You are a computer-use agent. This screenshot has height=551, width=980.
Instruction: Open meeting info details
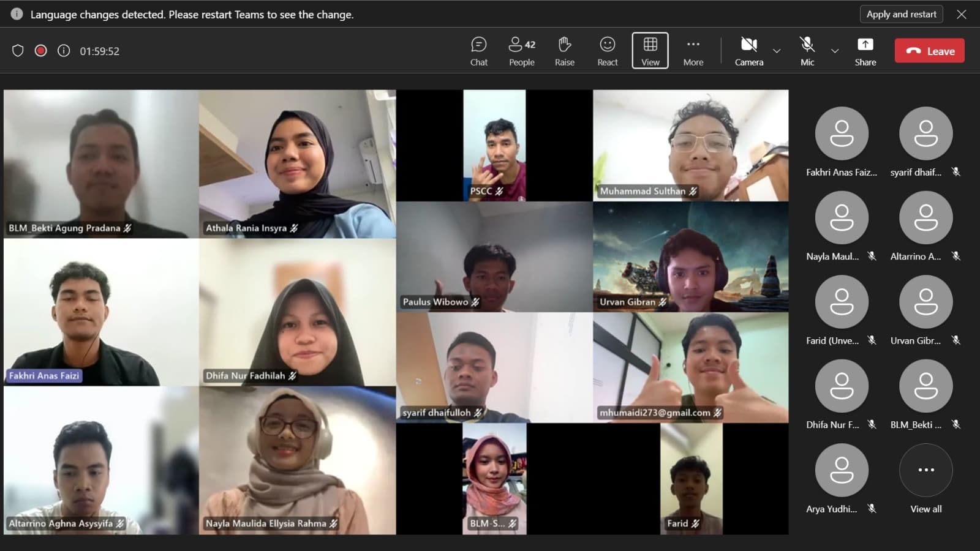pos(62,51)
